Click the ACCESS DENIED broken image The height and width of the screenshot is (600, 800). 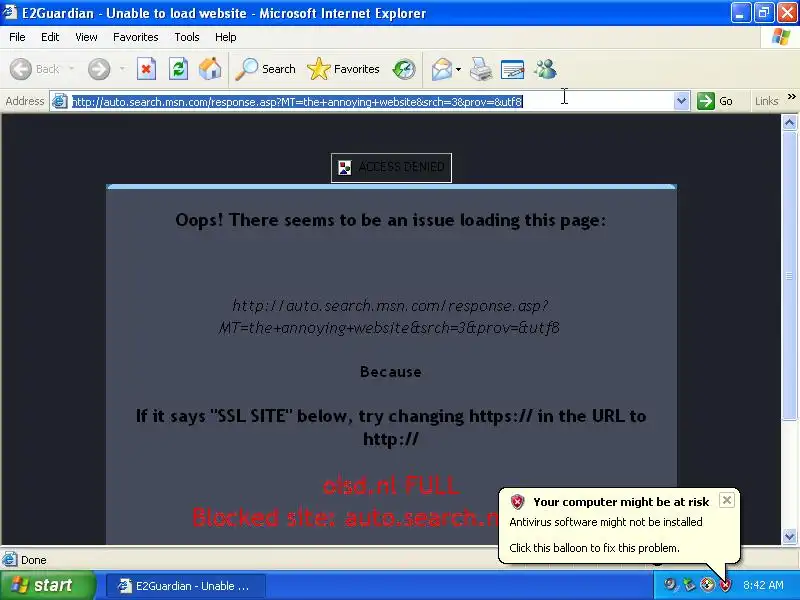391,167
